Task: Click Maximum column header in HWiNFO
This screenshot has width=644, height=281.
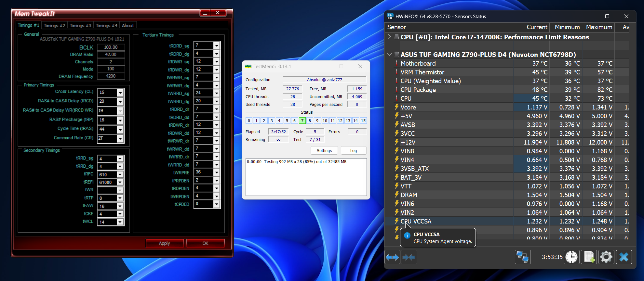Action: coord(599,27)
